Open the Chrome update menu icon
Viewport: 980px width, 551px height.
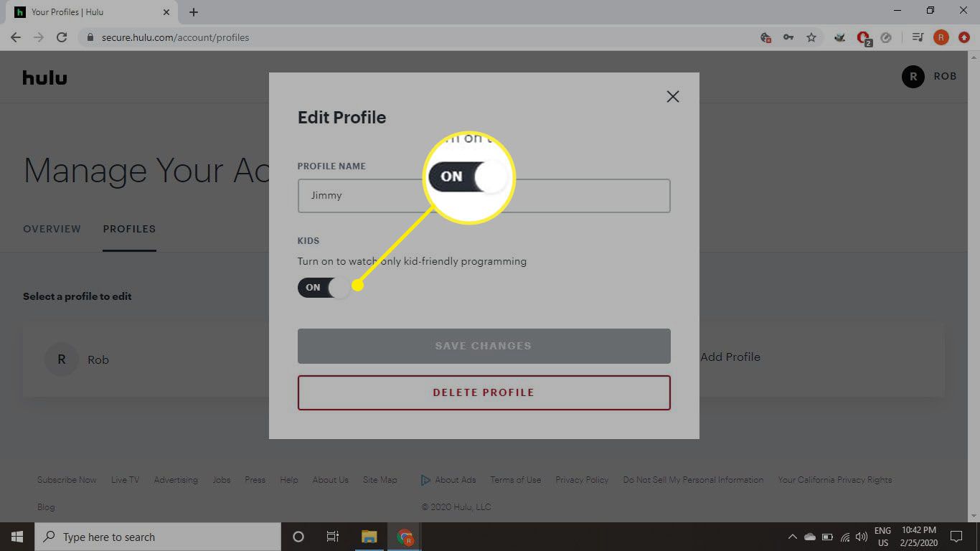click(x=963, y=37)
